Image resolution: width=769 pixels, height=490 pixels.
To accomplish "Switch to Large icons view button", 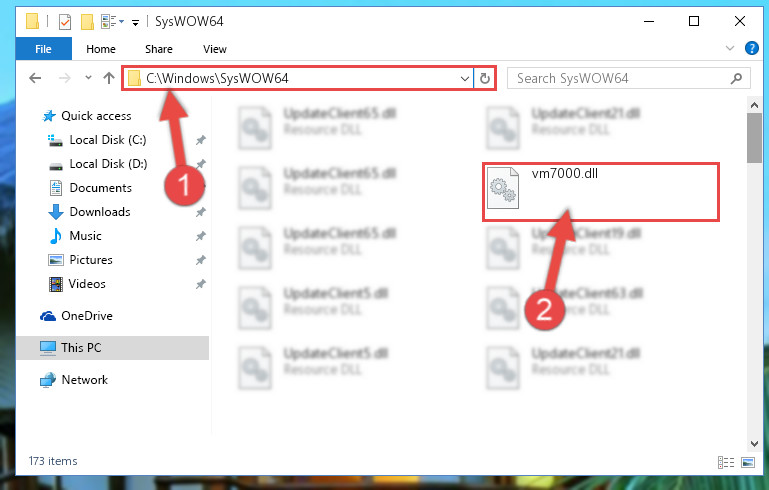I will click(748, 462).
